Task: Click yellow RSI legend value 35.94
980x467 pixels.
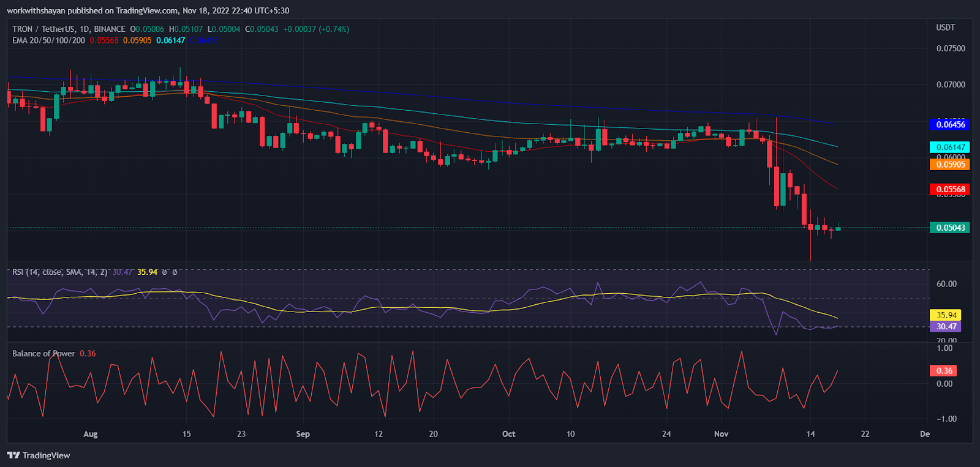Action: point(147,272)
